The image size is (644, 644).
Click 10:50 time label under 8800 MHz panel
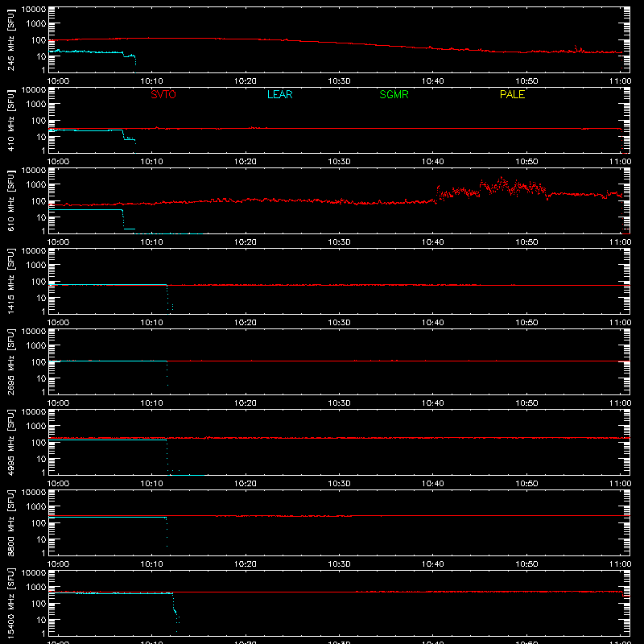[x=526, y=564]
